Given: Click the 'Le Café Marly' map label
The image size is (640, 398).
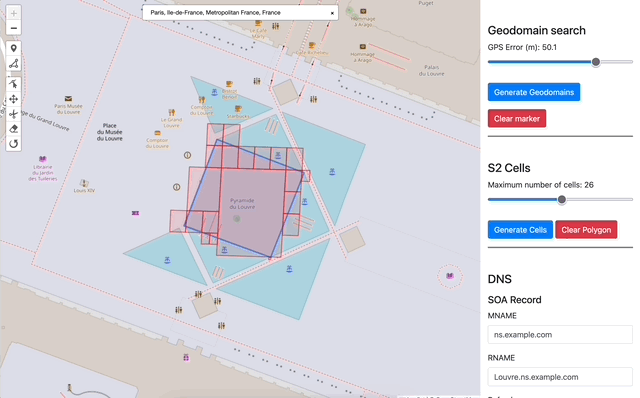Looking at the screenshot, I should pyautogui.click(x=258, y=33).
